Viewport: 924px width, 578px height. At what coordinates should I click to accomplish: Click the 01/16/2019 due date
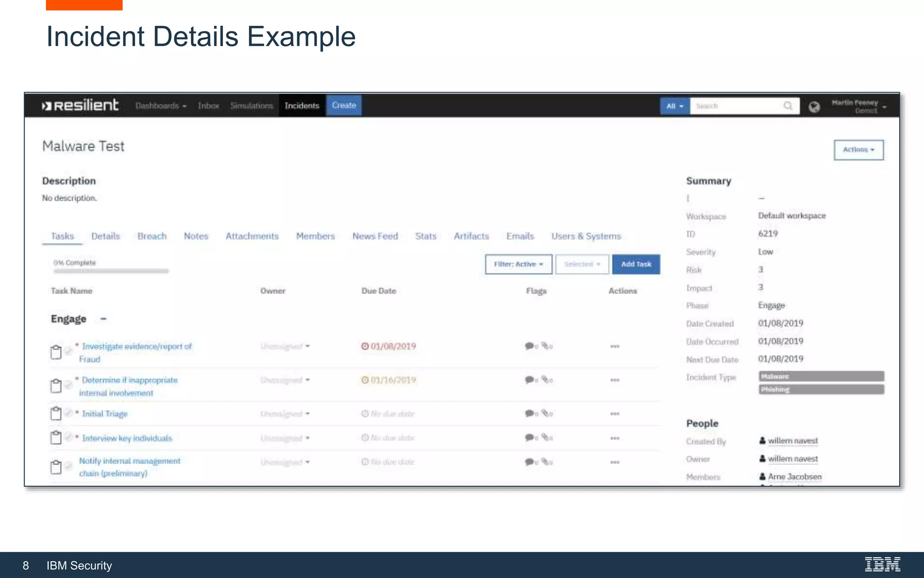[x=393, y=380]
